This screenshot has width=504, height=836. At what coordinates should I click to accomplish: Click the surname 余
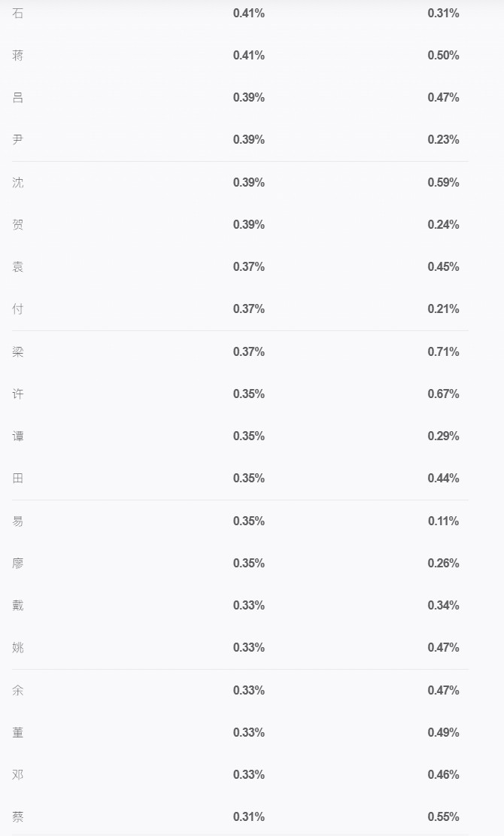tap(17, 691)
